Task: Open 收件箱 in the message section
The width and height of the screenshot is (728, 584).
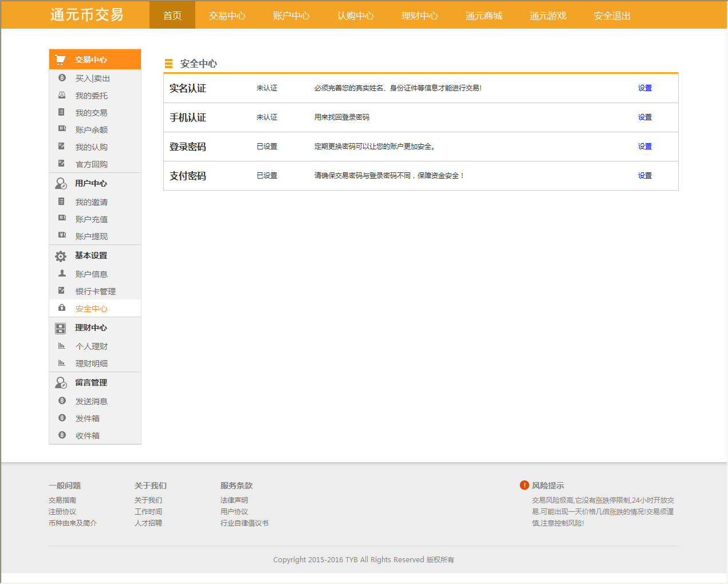Action: point(87,436)
